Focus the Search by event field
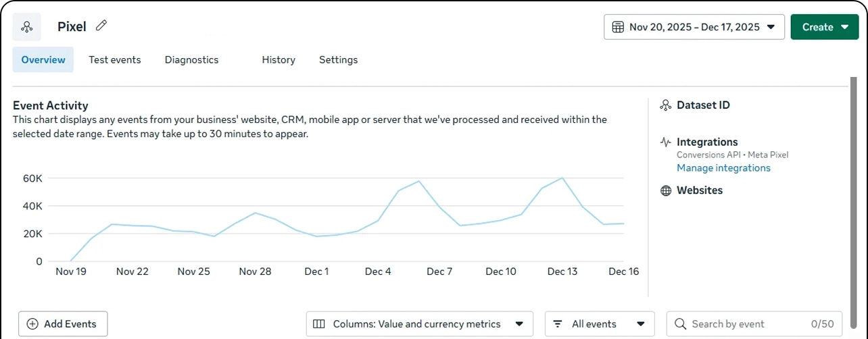 747,324
